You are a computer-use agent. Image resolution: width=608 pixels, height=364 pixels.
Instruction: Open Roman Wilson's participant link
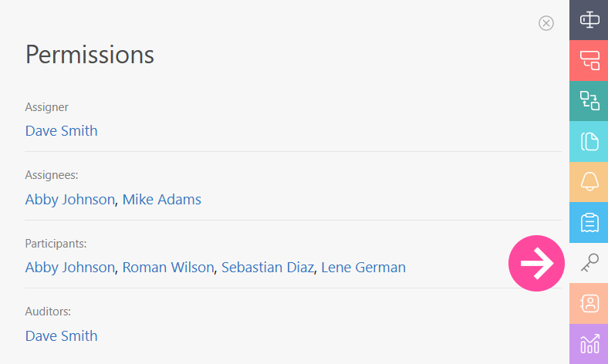pyautogui.click(x=168, y=268)
